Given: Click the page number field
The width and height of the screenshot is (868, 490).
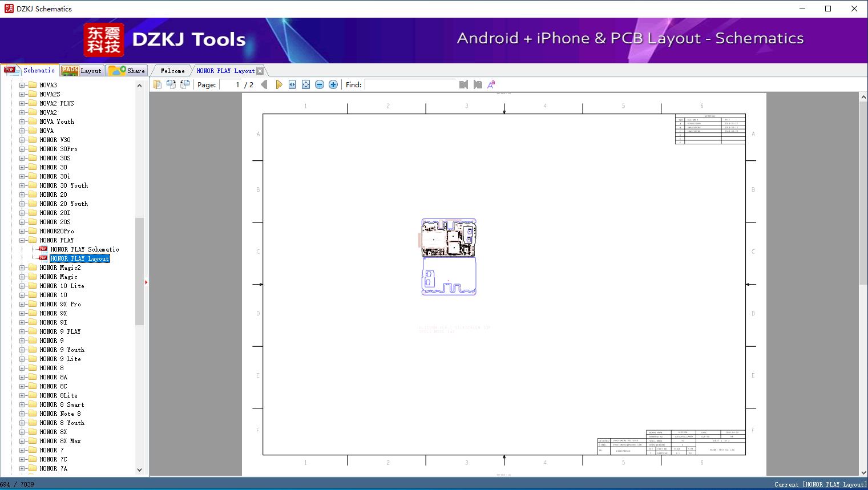Looking at the screenshot, I should tap(231, 84).
